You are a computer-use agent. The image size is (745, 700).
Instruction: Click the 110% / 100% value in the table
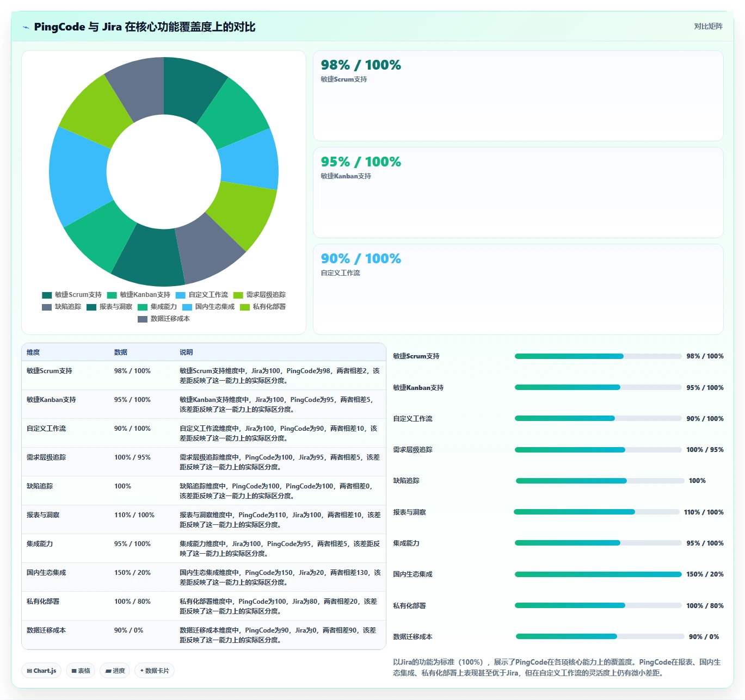[134, 515]
